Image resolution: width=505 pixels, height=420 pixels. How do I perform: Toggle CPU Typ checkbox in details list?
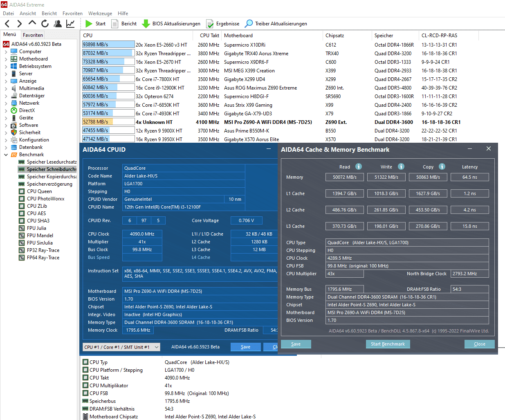point(85,362)
